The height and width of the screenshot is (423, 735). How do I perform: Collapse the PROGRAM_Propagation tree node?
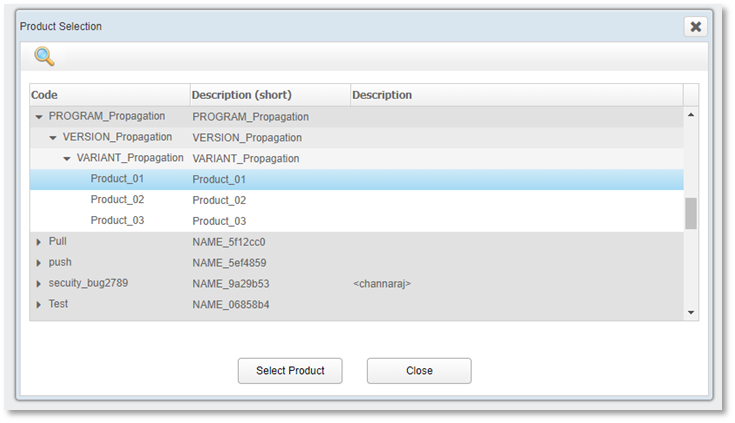(x=39, y=117)
